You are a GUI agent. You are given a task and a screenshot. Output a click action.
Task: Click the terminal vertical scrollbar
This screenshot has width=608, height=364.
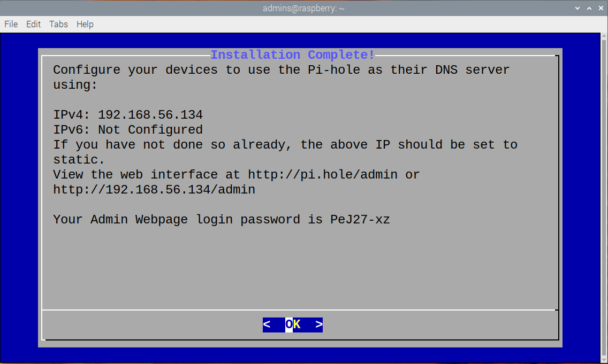coord(604,197)
